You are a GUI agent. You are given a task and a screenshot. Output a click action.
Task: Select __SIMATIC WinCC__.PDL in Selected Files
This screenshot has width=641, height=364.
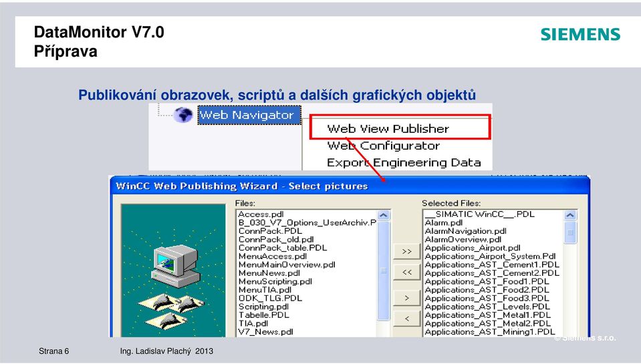pos(479,214)
